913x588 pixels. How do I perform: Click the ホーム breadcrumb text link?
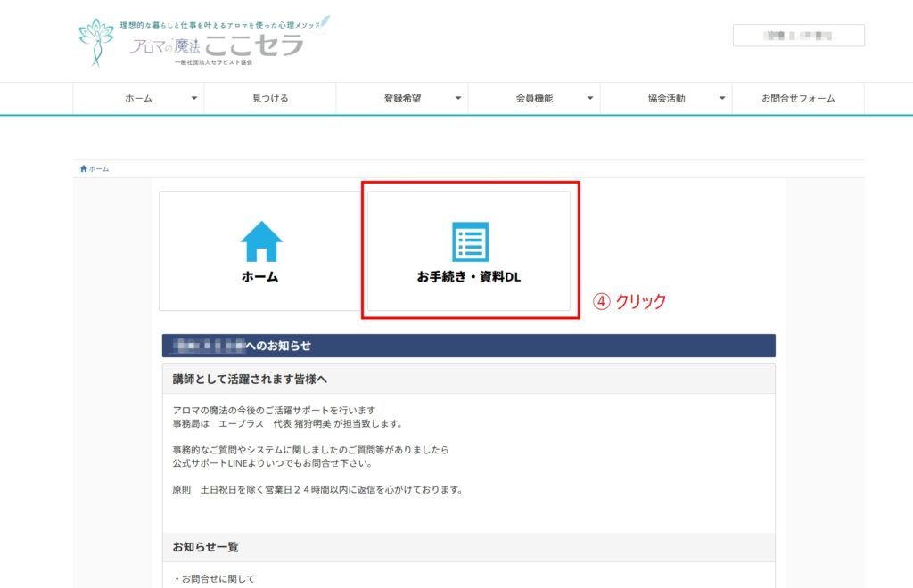click(99, 168)
